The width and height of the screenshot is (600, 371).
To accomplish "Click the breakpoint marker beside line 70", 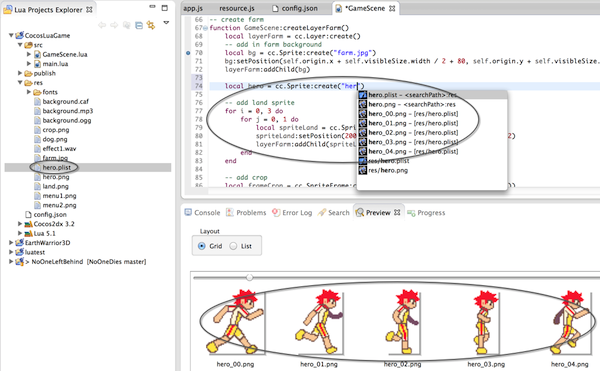I will (188, 53).
